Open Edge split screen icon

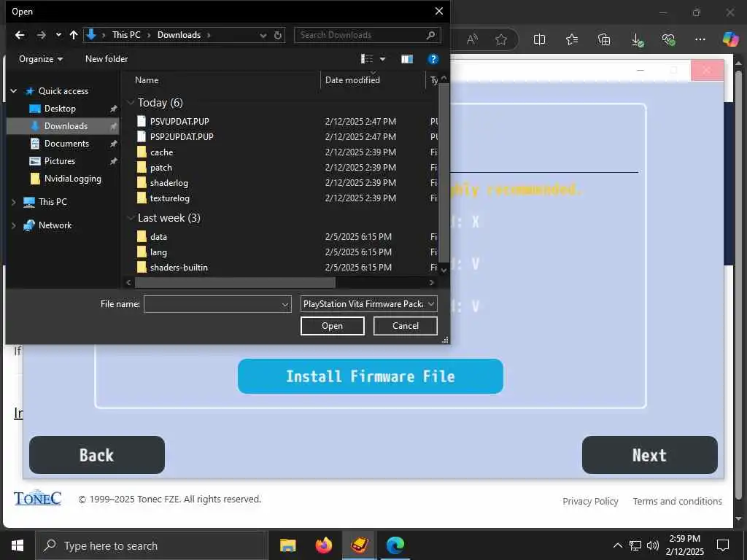539,39
